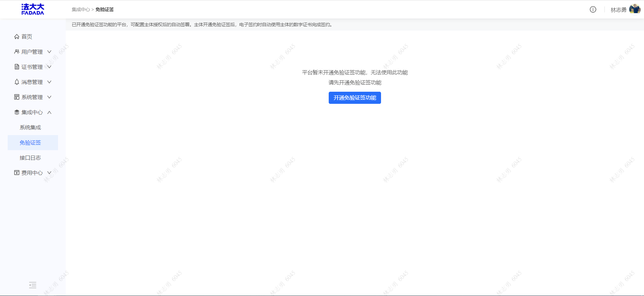Open the info circle icon in header

pos(593,9)
